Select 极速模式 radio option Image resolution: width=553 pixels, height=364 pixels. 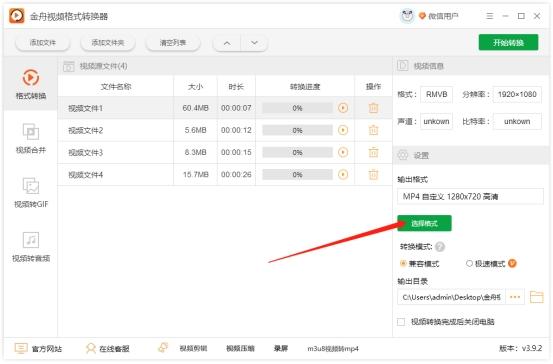pos(486,263)
